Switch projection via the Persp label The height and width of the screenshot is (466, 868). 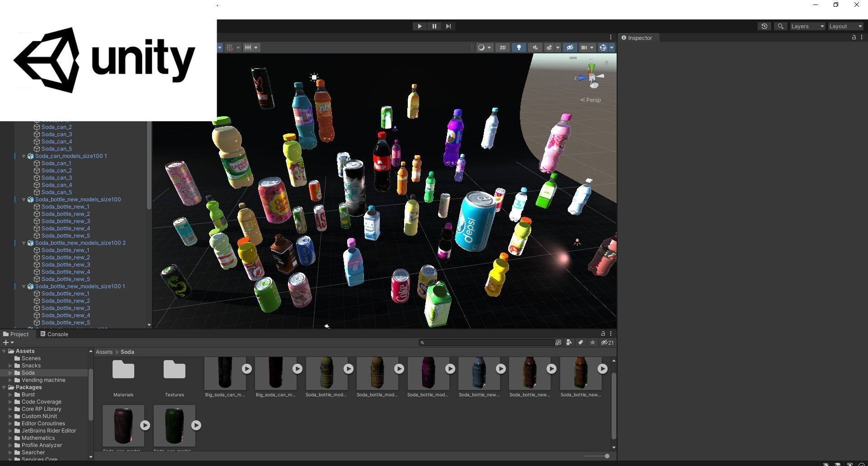(x=590, y=100)
